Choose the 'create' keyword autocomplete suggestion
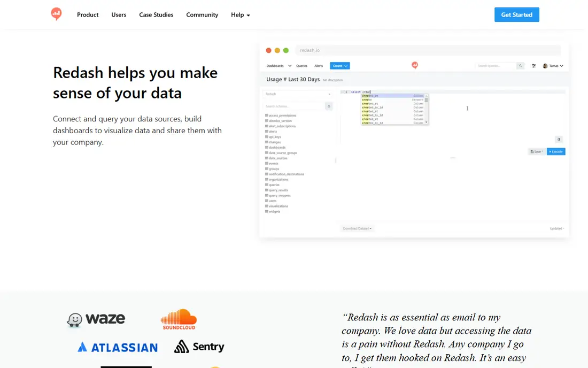The image size is (588, 368). click(393, 100)
